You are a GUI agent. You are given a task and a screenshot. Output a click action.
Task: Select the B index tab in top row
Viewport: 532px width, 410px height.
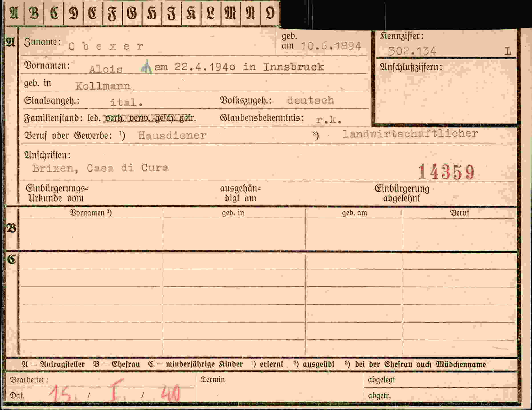coord(34,13)
